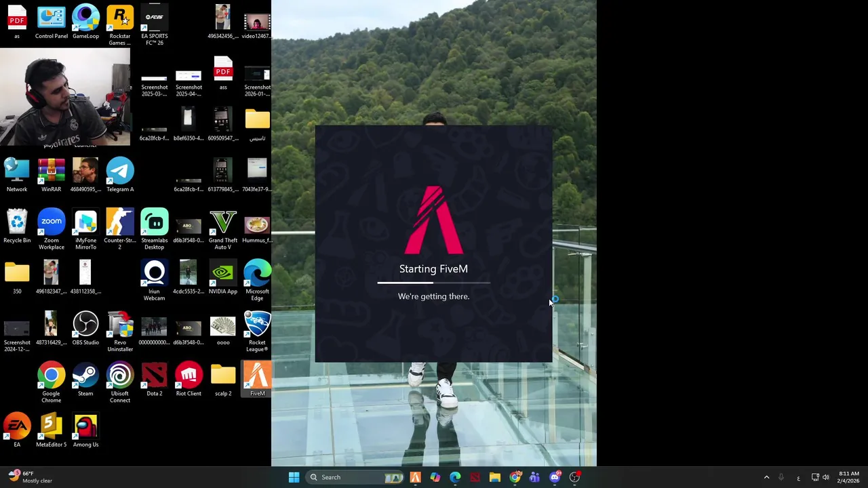Launch Zoom Workplace shortcut
This screenshot has height=488, width=868.
click(52, 229)
